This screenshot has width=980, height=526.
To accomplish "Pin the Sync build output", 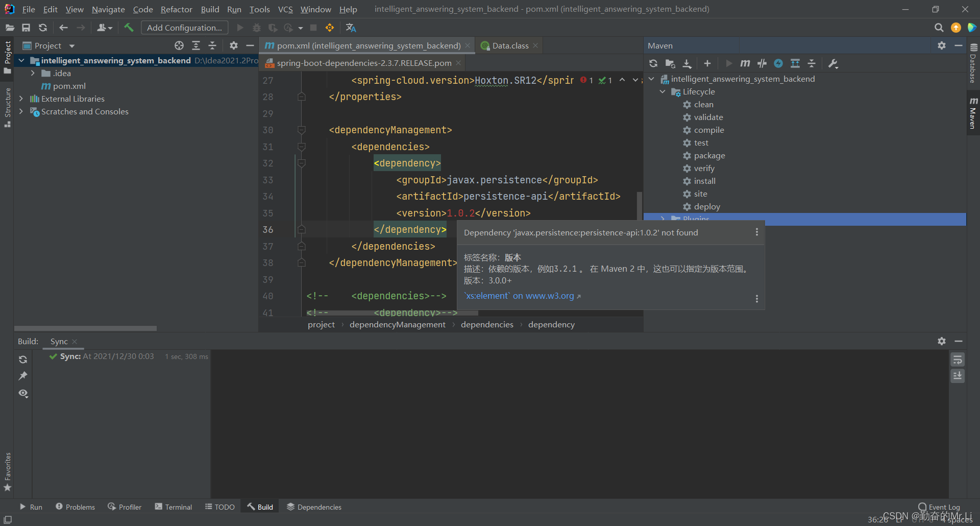I will (23, 376).
